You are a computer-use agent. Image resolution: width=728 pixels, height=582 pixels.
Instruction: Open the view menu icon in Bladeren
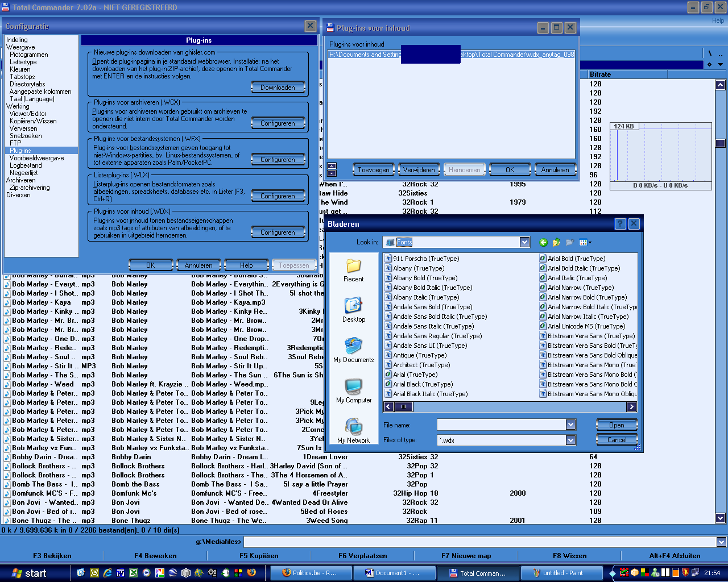coord(585,242)
